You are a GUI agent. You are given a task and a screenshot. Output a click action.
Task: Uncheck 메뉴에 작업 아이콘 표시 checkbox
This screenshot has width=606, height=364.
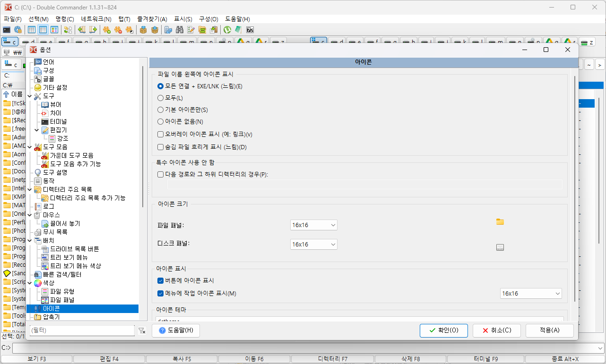click(160, 294)
